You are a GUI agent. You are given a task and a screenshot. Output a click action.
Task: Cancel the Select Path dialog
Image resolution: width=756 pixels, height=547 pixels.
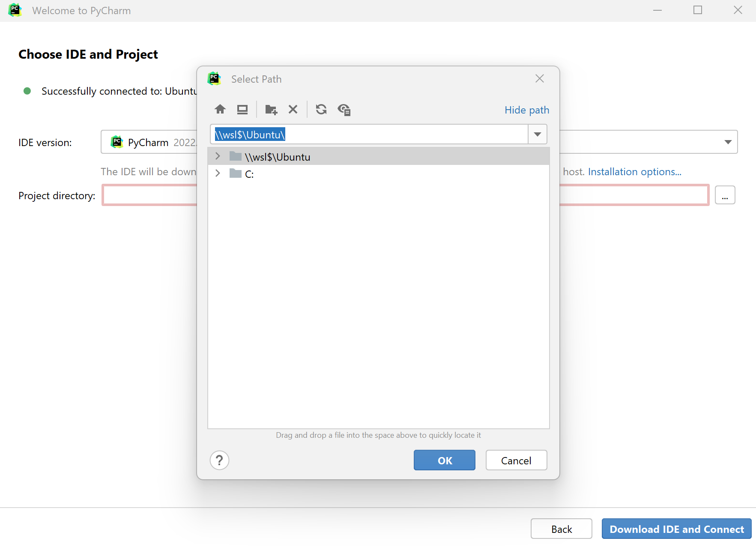(x=516, y=460)
